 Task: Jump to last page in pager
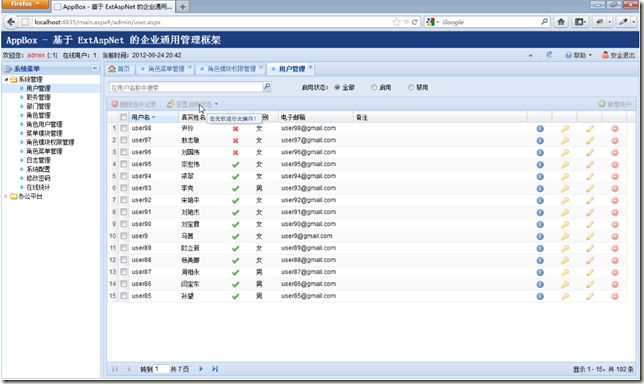click(x=215, y=369)
